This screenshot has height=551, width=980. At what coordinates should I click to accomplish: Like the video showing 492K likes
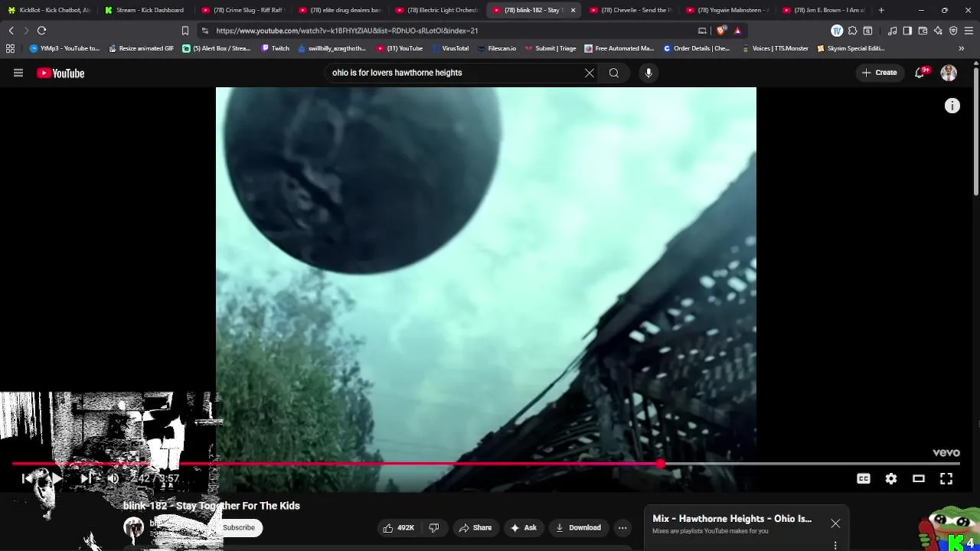[x=398, y=527]
